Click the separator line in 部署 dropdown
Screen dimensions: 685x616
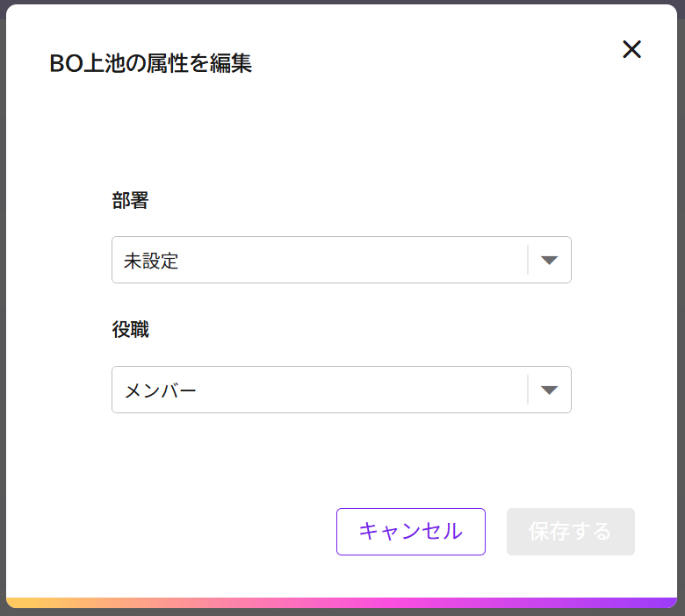click(x=528, y=260)
